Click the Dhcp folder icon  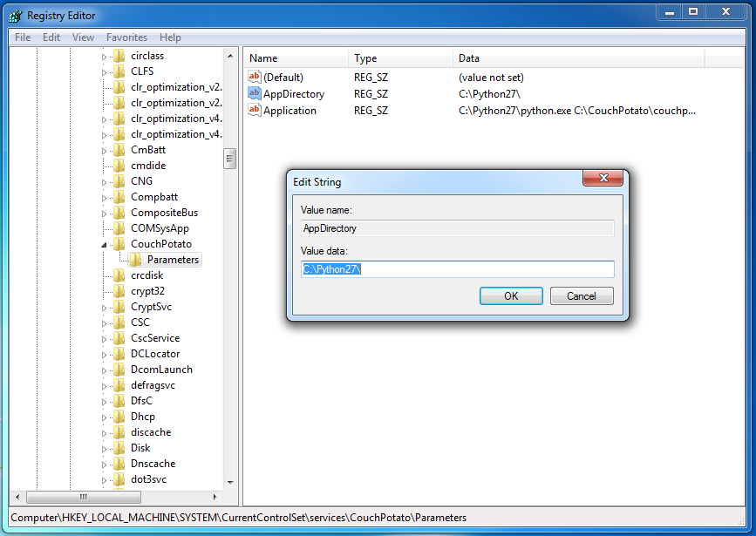coord(119,417)
